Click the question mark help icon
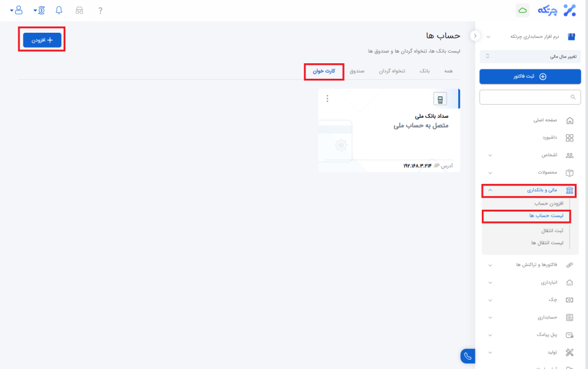 point(100,10)
